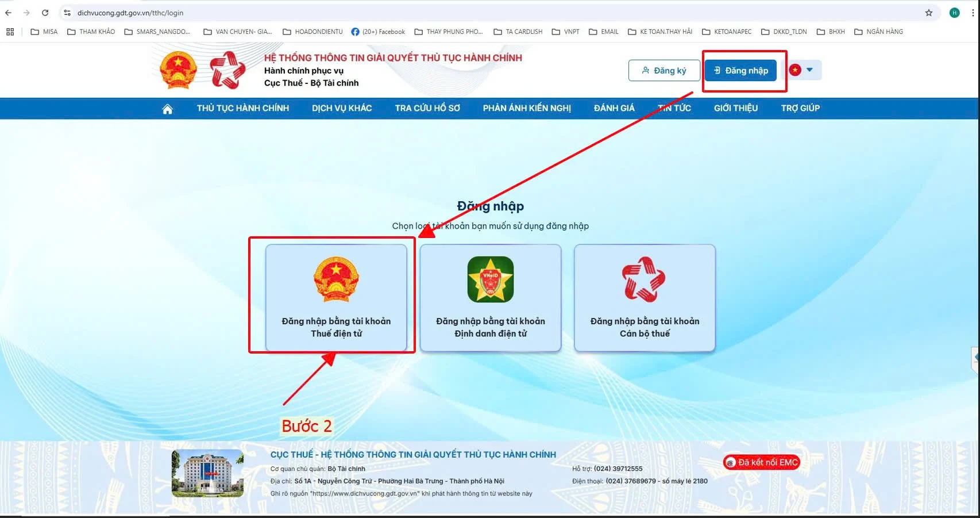
Task: Open the THAM KHẢO bookmark folder
Action: point(91,32)
